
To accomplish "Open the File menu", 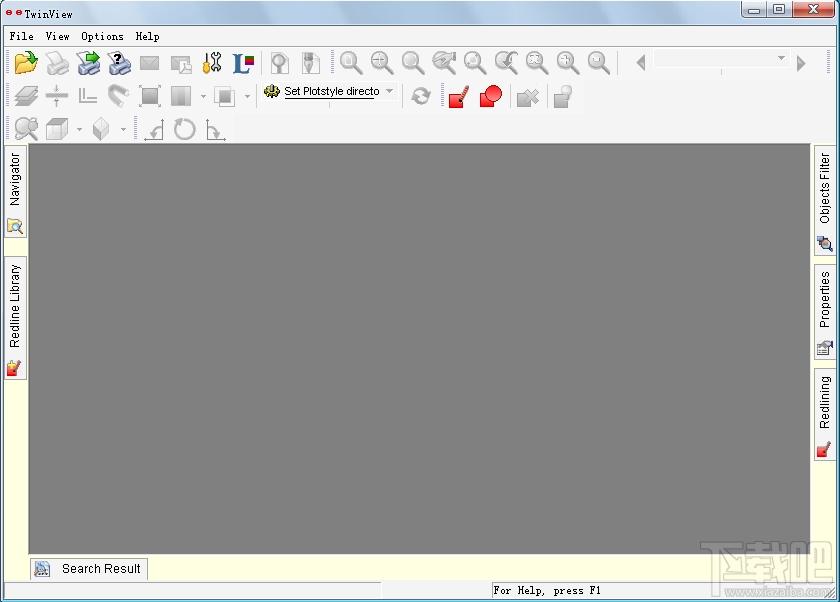I will tap(21, 36).
